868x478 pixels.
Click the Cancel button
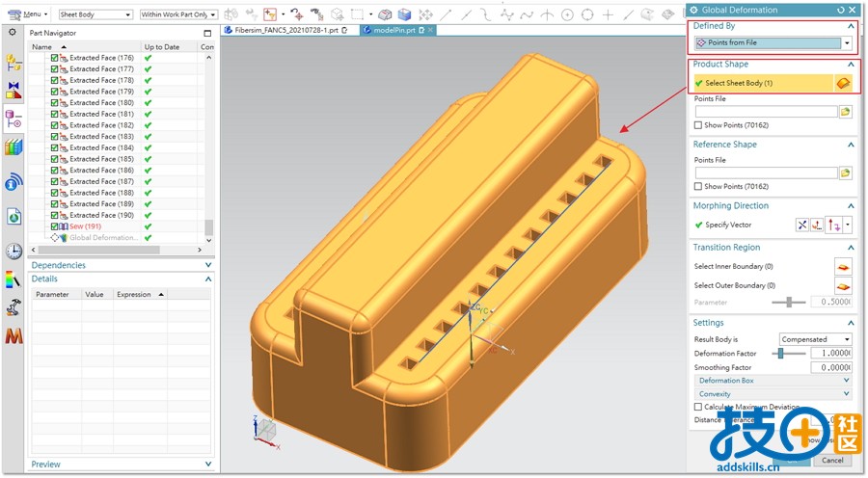[832, 461]
